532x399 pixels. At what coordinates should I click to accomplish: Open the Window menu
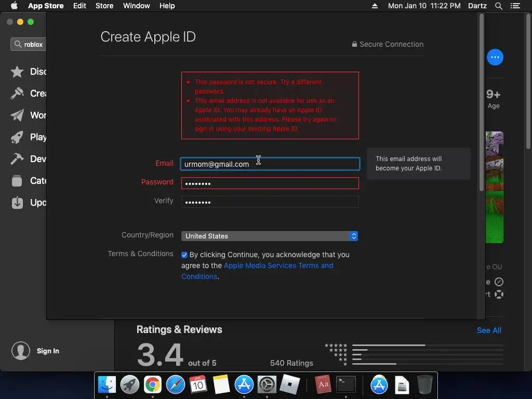137,6
